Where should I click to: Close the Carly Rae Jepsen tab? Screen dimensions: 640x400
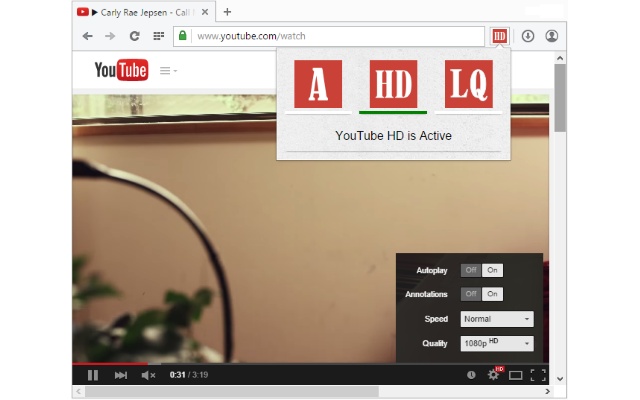(205, 12)
